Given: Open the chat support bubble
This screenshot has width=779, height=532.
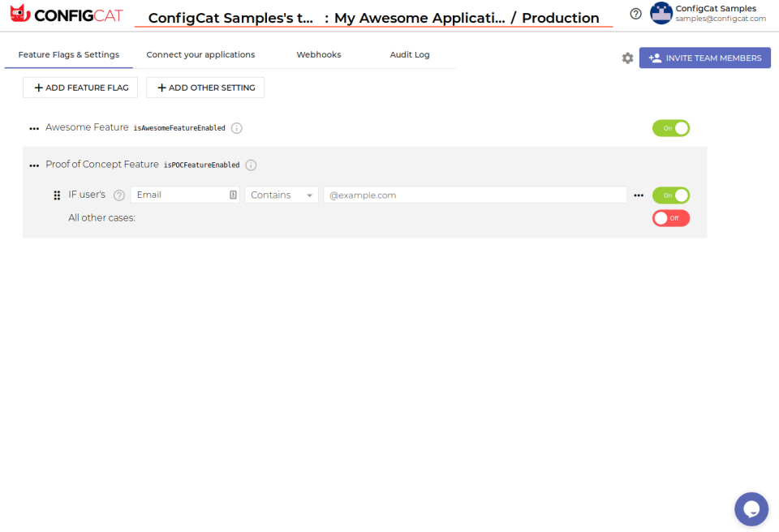Looking at the screenshot, I should point(751,508).
